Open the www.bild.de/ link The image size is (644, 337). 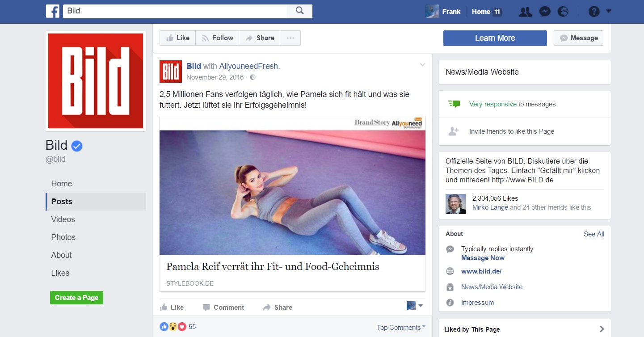(481, 271)
